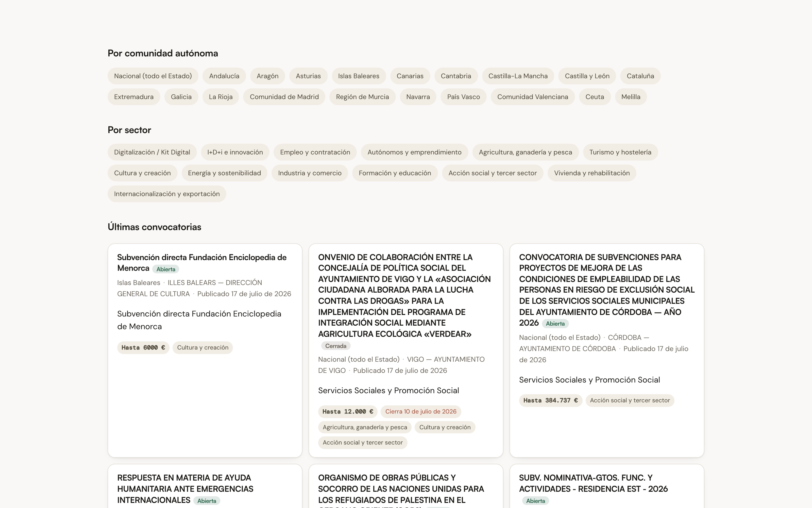
Task: Open Vivienda y rehabilitación sector
Action: click(x=592, y=173)
